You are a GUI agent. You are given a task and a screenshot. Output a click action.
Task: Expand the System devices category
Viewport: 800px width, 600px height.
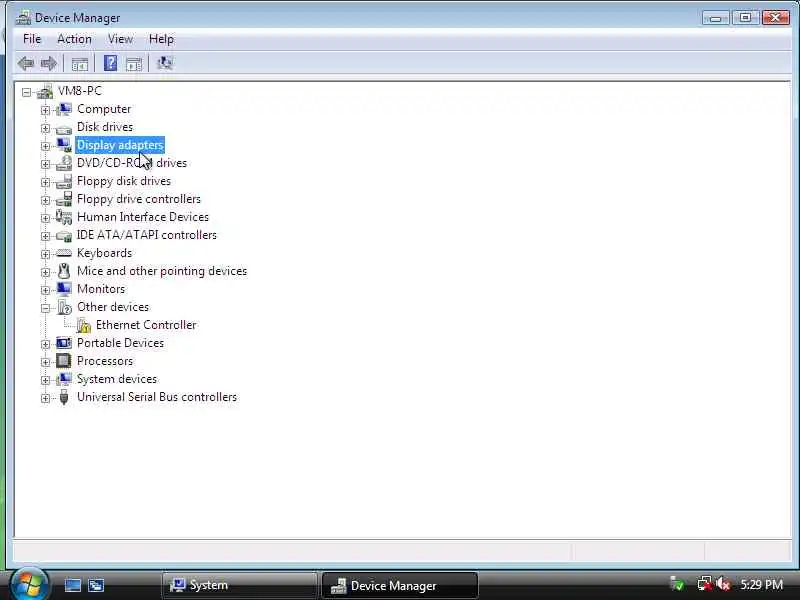click(45, 380)
